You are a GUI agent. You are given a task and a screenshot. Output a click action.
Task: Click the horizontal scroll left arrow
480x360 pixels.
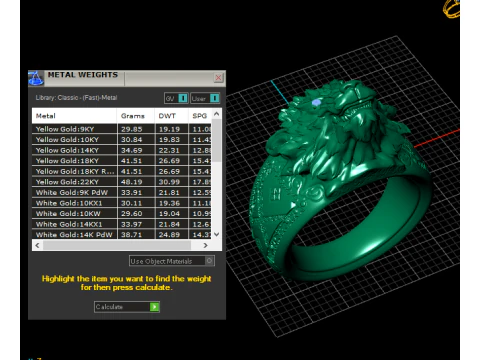[37, 245]
